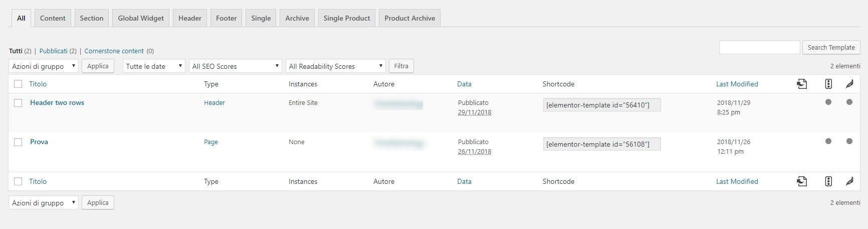
Task: Toggle the select-all checkbox in table header
Action: (18, 84)
